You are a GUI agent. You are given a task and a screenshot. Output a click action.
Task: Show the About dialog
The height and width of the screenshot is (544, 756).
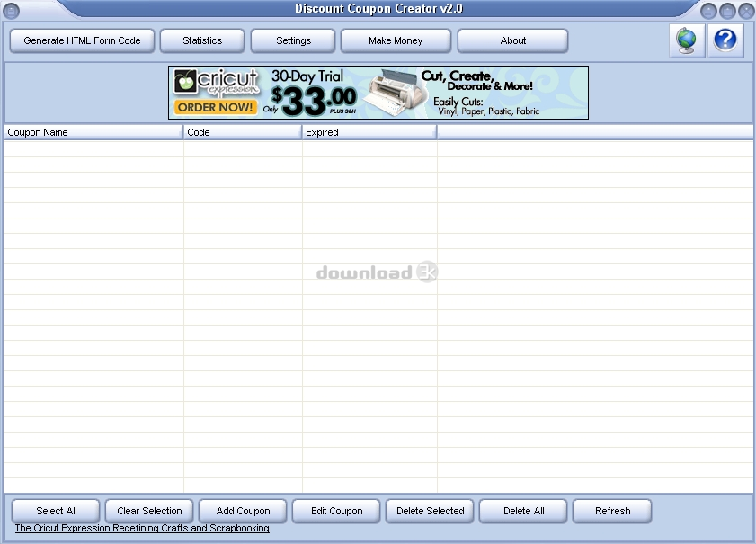pyautogui.click(x=512, y=41)
